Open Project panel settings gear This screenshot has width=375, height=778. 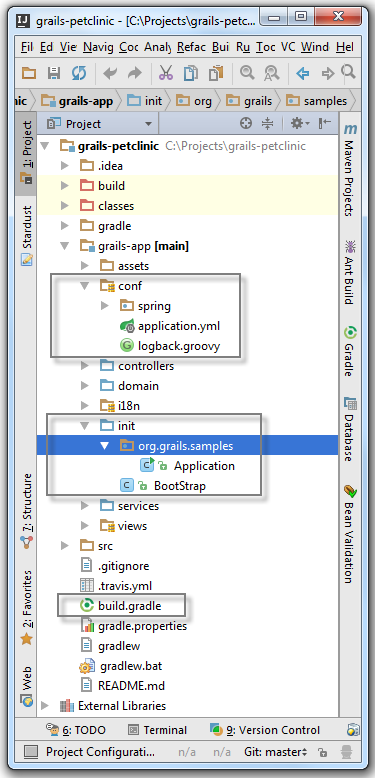(300, 124)
